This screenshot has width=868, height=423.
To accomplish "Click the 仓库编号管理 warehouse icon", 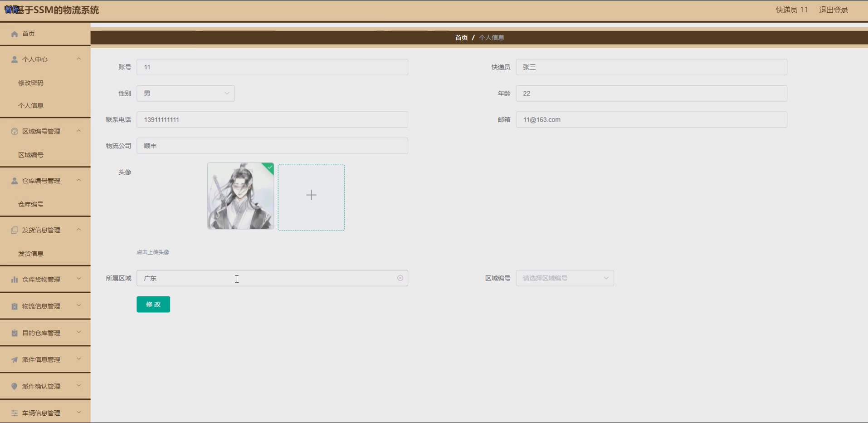I will point(14,180).
